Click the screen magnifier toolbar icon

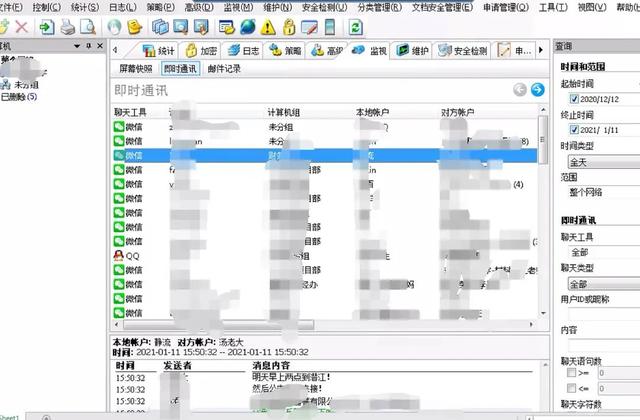[x=180, y=27]
